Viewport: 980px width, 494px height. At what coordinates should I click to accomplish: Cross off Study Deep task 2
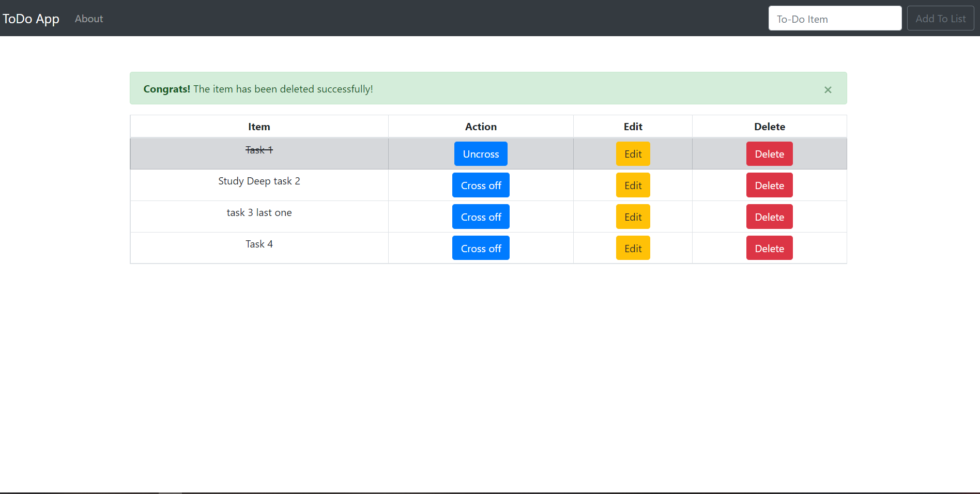pyautogui.click(x=480, y=185)
